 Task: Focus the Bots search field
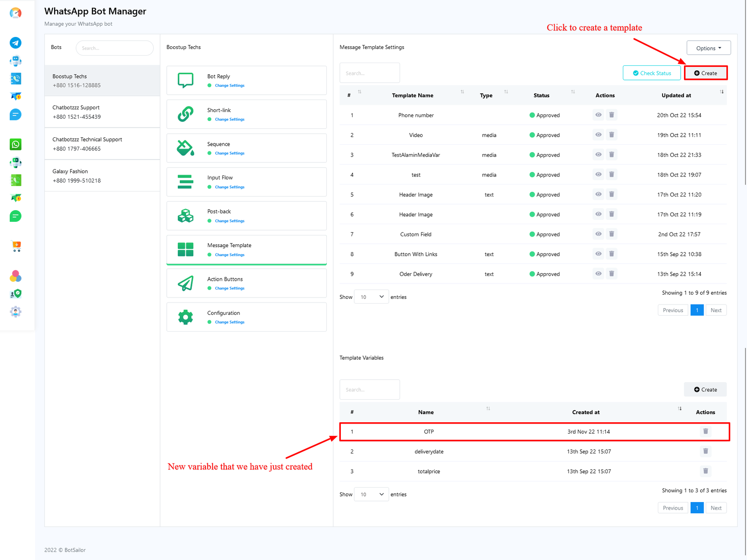114,48
